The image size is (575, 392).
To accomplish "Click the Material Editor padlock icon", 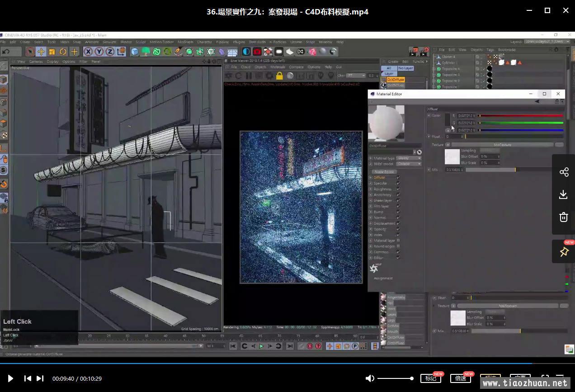I will click(x=557, y=101).
